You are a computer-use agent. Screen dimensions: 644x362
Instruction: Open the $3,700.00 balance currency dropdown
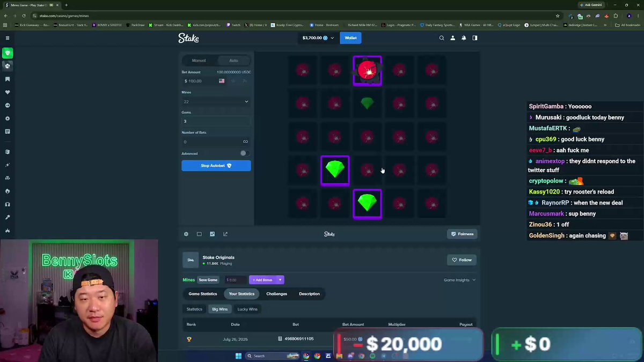(x=318, y=38)
